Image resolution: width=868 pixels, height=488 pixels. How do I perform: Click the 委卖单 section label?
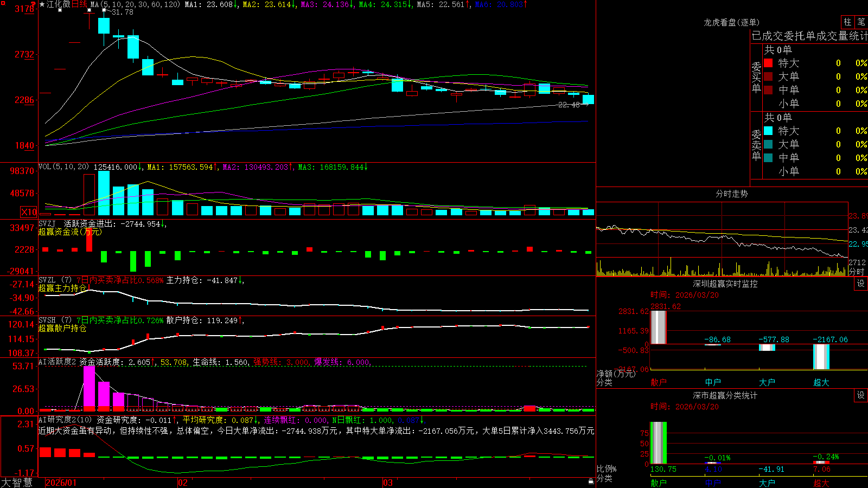[756, 145]
